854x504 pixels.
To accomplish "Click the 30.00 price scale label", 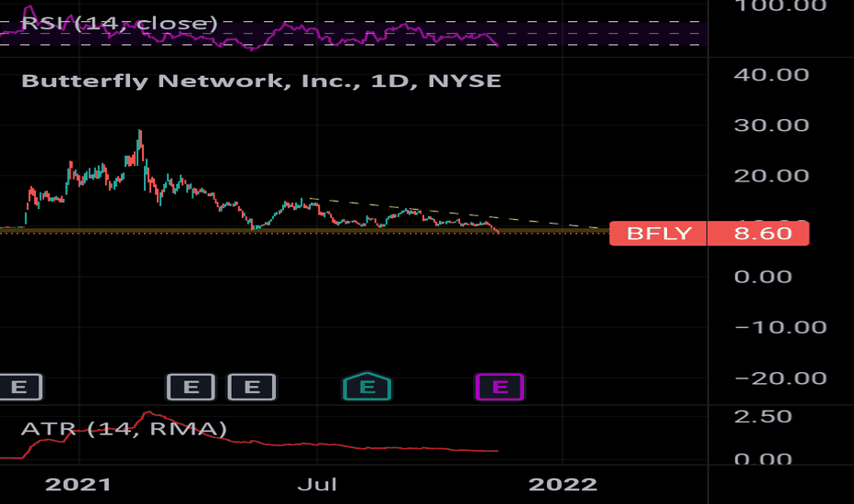I will tap(772, 126).
